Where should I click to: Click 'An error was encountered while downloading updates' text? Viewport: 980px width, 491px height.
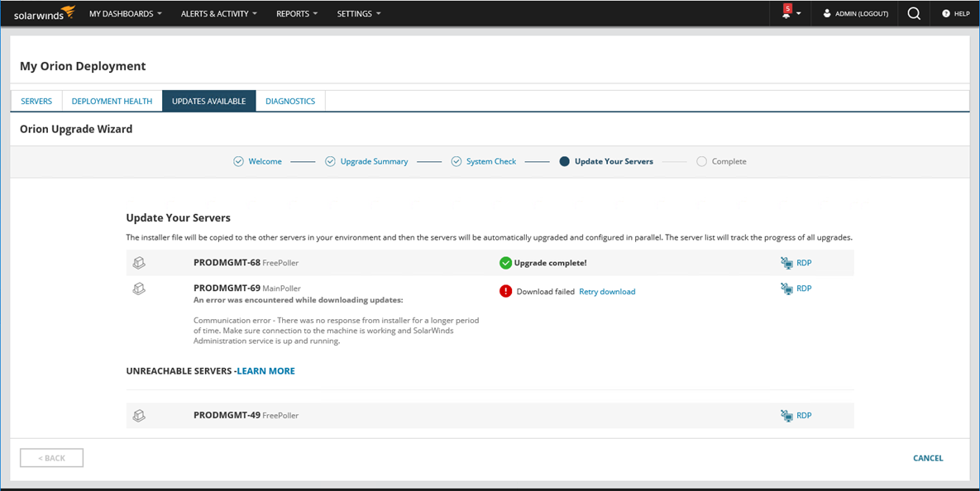coord(298,300)
